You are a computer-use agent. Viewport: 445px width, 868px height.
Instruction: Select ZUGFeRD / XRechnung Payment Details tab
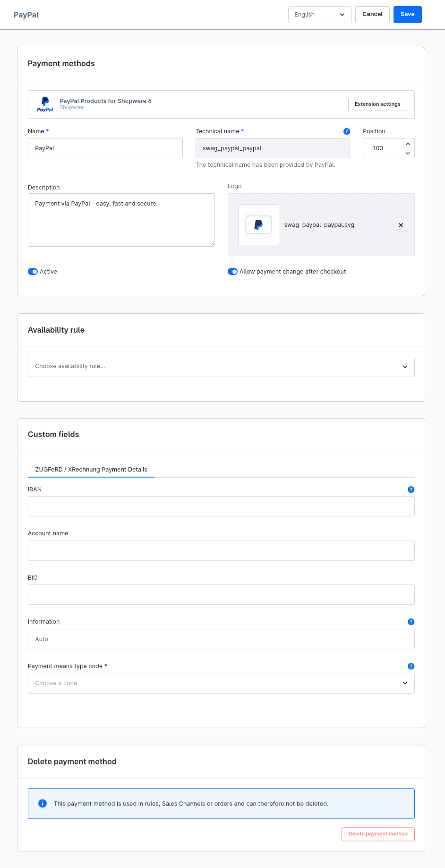(x=91, y=470)
